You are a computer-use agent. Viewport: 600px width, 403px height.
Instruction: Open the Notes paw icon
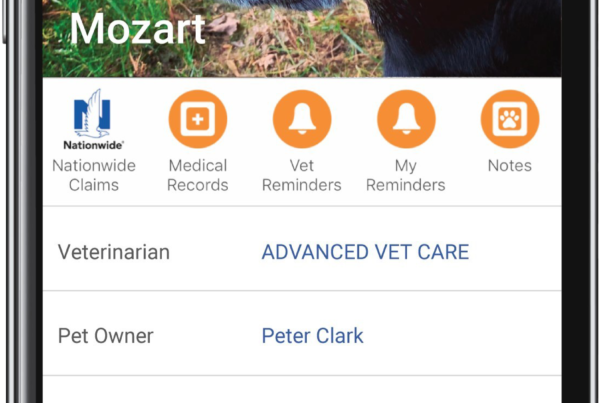pos(510,119)
